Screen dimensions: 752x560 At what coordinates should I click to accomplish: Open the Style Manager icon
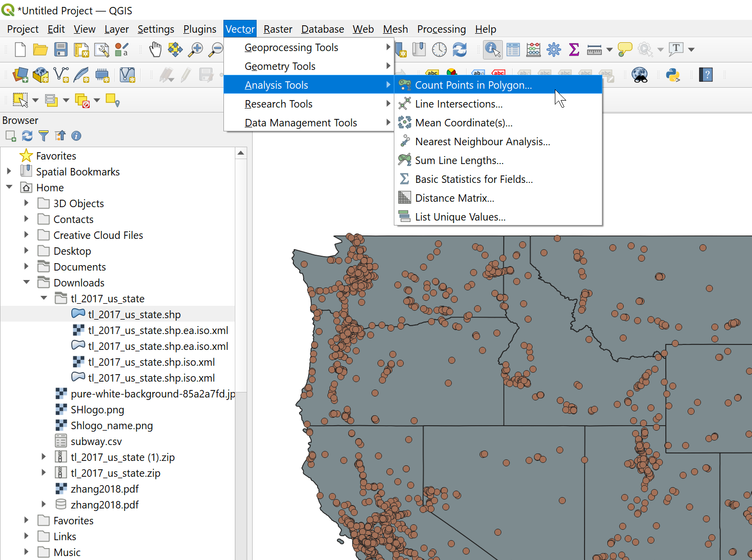click(x=121, y=49)
